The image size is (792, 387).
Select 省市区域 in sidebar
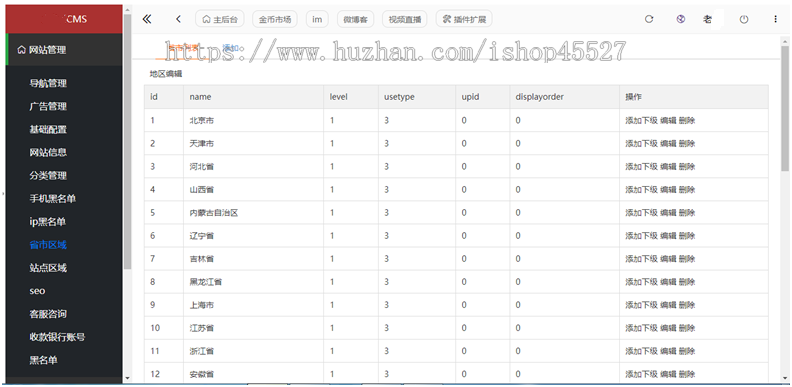(48, 245)
